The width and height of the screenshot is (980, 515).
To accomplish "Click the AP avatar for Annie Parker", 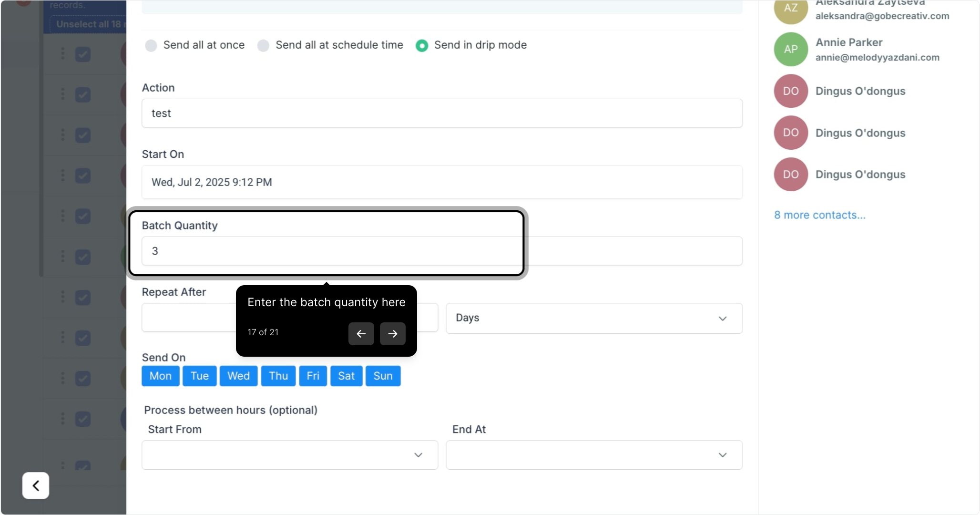I will pos(791,49).
